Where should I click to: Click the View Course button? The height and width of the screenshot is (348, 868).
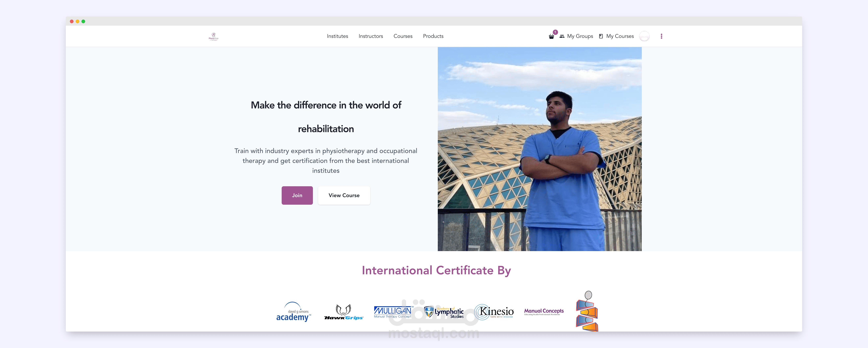tap(344, 195)
